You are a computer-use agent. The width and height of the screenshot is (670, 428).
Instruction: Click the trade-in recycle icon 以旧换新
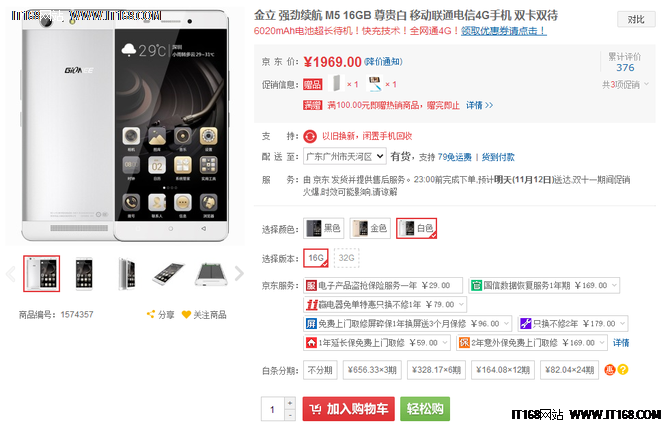coord(310,136)
